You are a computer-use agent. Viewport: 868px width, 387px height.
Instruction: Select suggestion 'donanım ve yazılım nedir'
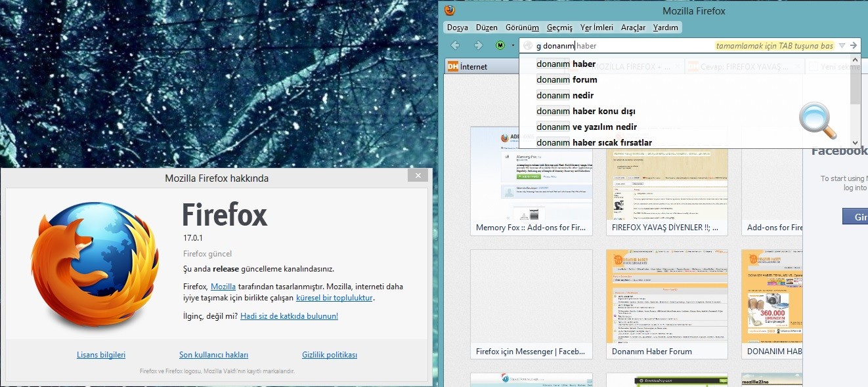click(684, 127)
